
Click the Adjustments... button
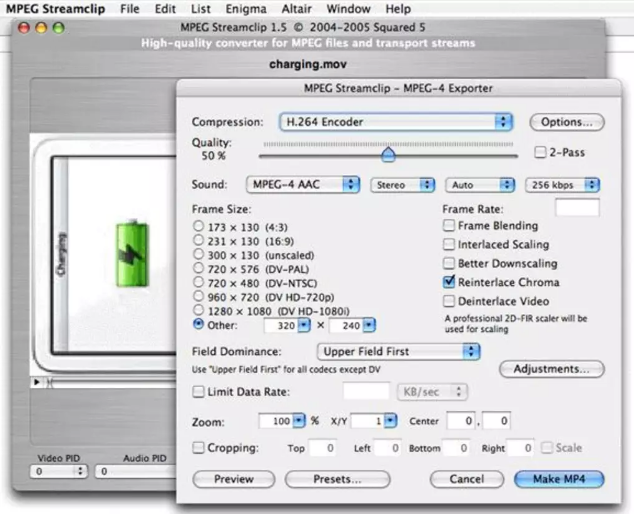coord(558,369)
